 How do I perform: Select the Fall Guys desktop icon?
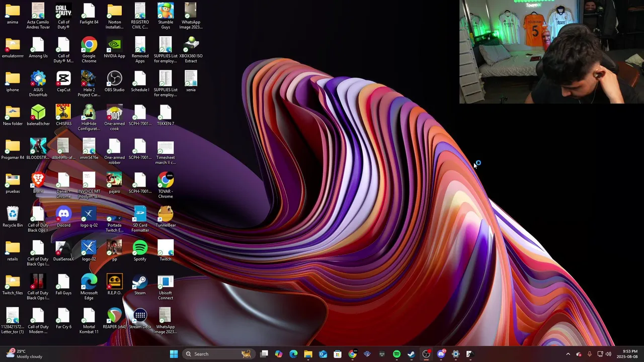[x=63, y=285]
